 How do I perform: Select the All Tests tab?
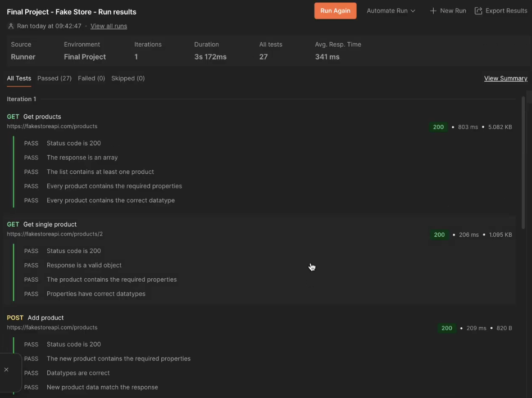[x=19, y=79]
